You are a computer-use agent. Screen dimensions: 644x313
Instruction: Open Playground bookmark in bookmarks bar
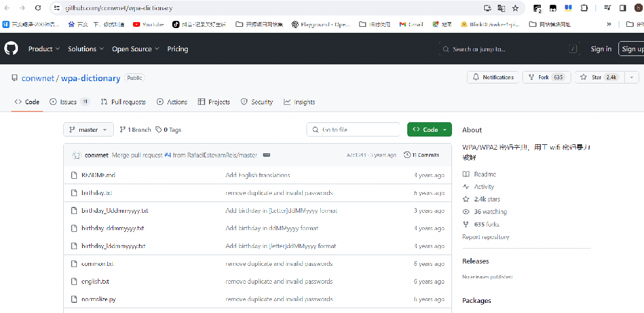pyautogui.click(x=321, y=24)
